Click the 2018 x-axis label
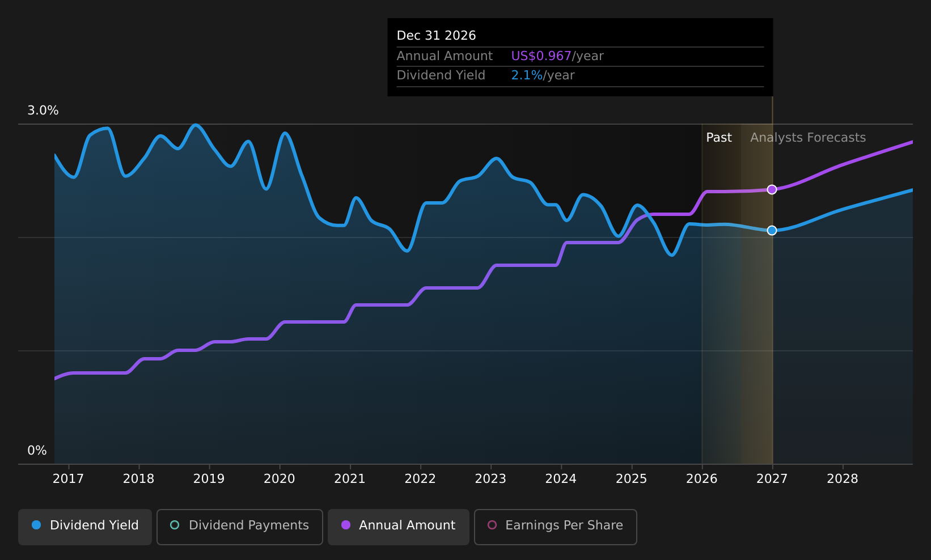This screenshot has height=560, width=931. (138, 479)
